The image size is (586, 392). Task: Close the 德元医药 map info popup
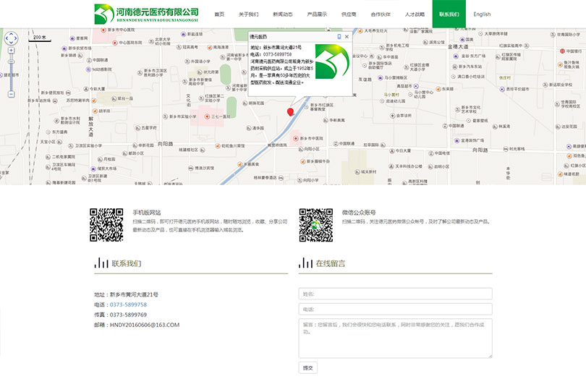(x=347, y=36)
